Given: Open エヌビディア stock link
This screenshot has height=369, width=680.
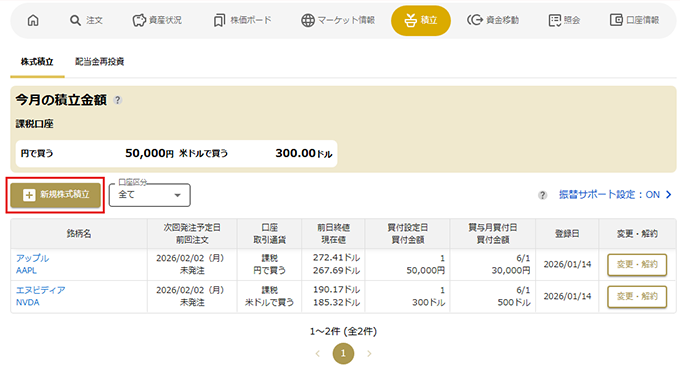Looking at the screenshot, I should [41, 290].
